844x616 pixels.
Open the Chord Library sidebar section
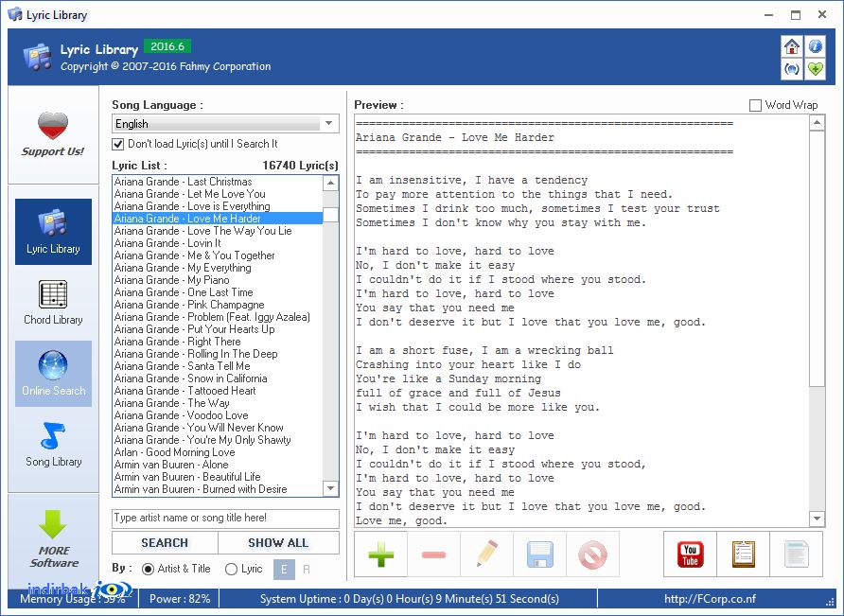click(x=53, y=303)
